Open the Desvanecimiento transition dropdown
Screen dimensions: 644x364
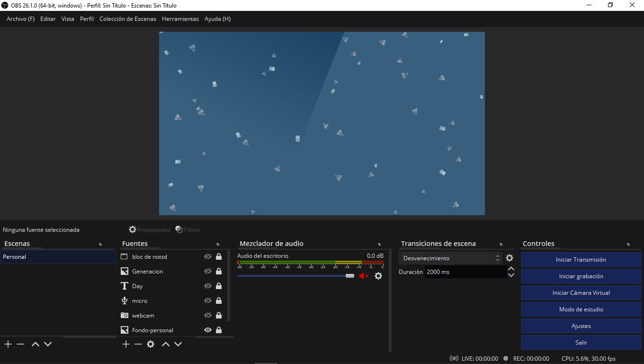(x=450, y=258)
